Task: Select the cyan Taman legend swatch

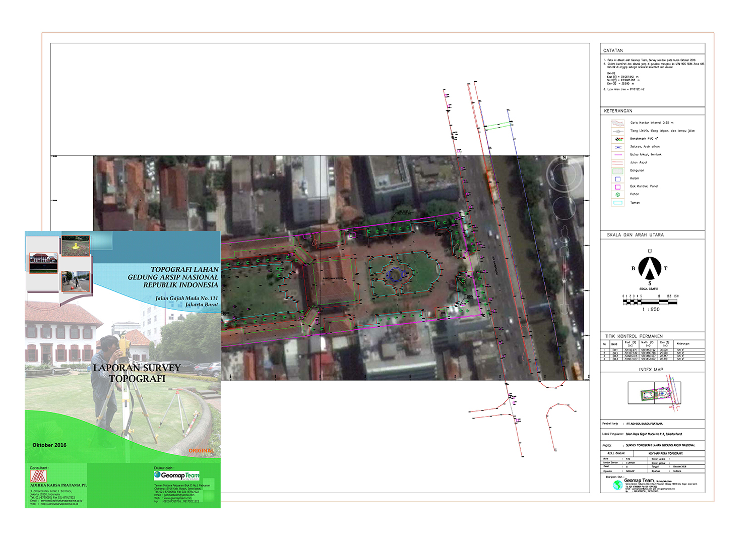Action: [x=617, y=203]
